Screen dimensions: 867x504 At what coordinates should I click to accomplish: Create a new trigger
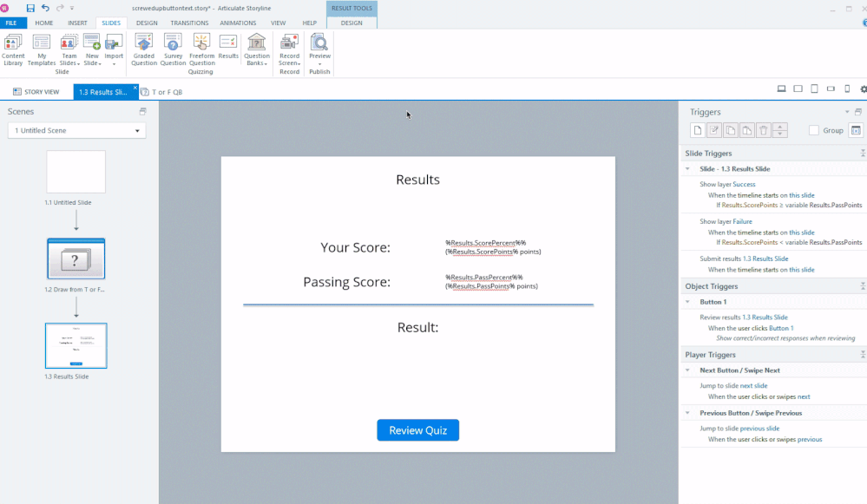coord(698,130)
